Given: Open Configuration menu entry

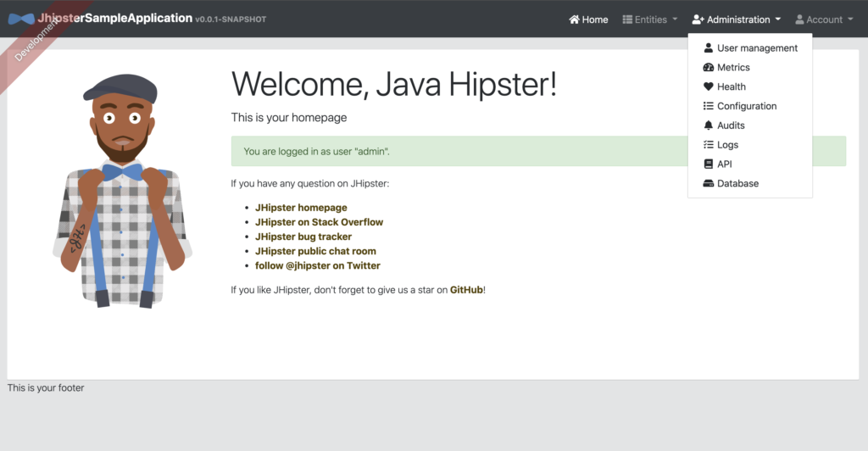Looking at the screenshot, I should point(750,106).
